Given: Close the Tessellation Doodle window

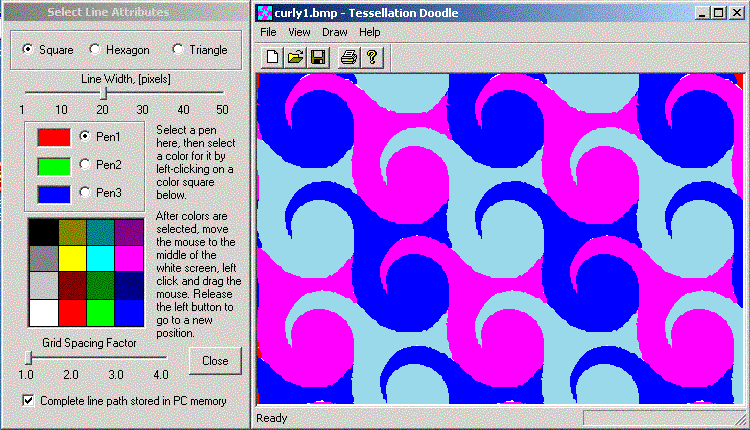Looking at the screenshot, I should point(737,13).
